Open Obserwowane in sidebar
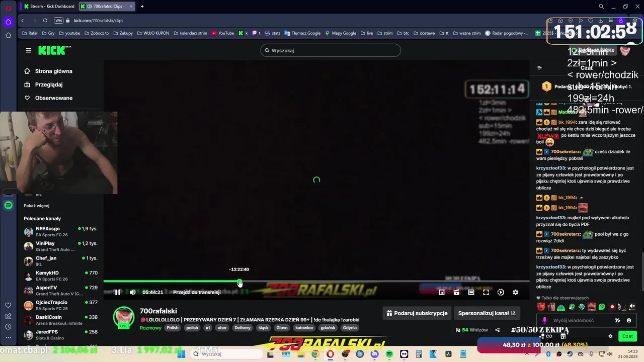The image size is (644, 362). click(48, 98)
